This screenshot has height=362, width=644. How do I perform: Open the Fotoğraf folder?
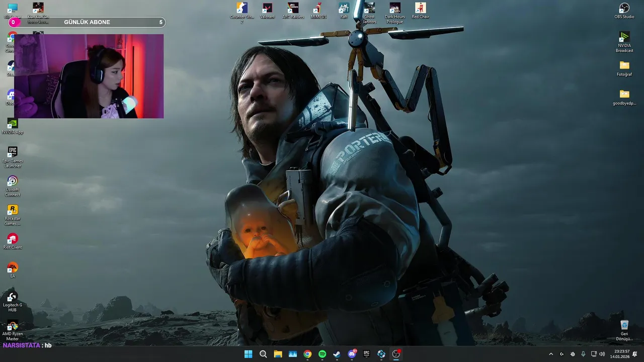(x=624, y=68)
